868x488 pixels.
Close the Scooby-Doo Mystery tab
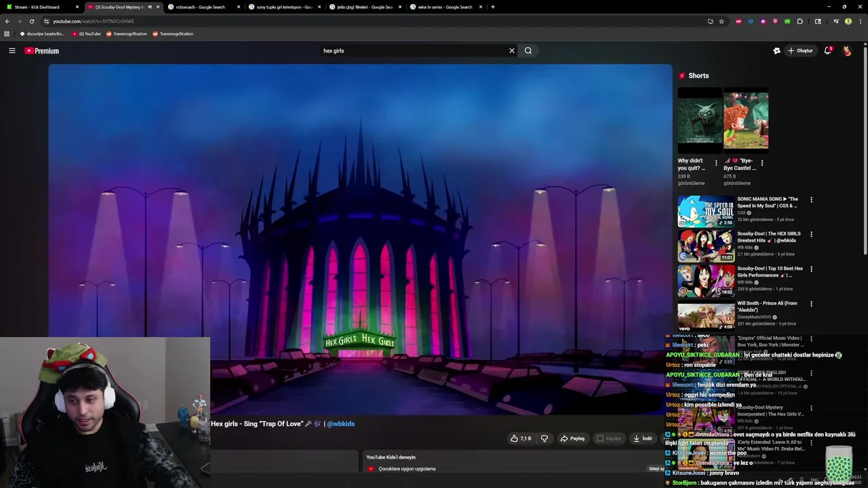[x=158, y=7]
